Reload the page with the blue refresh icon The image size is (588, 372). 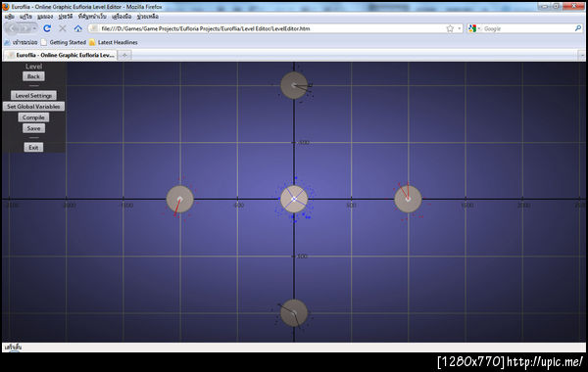pos(47,28)
